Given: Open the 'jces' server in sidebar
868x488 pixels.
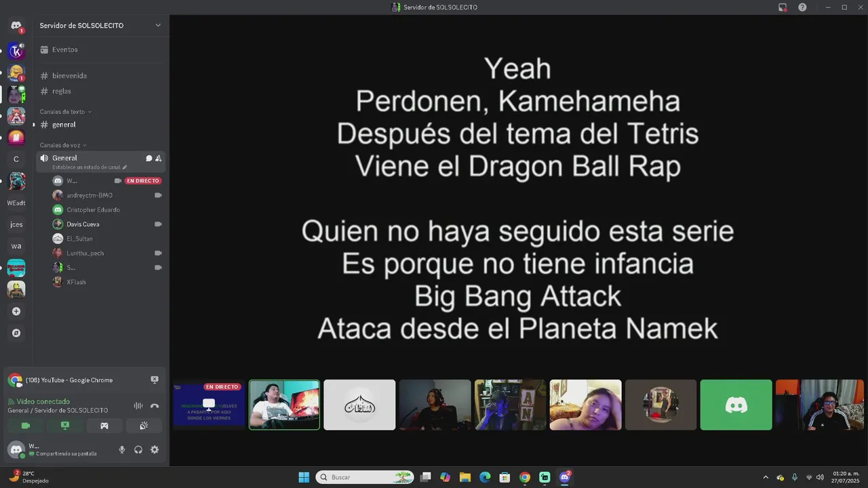Looking at the screenshot, I should 16,224.
